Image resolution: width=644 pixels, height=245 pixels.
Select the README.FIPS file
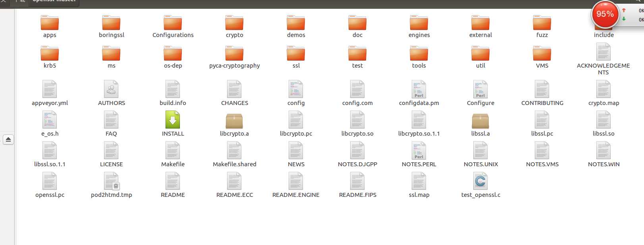pyautogui.click(x=357, y=181)
